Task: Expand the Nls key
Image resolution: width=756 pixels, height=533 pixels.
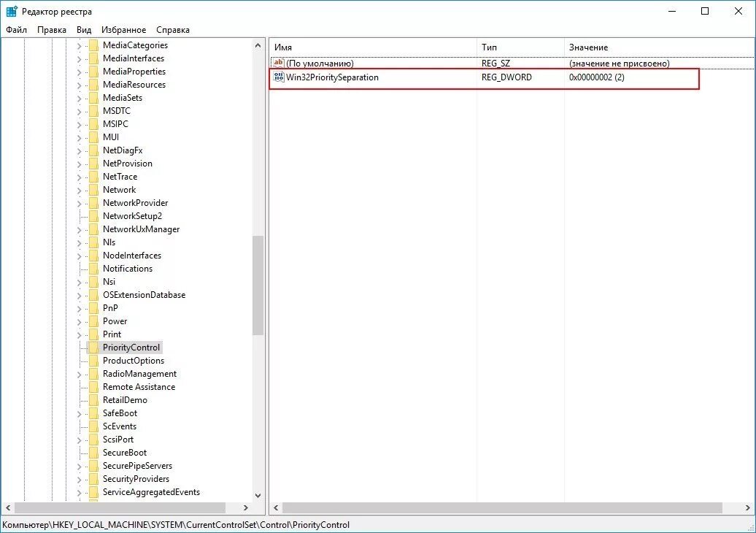Action: (x=80, y=242)
